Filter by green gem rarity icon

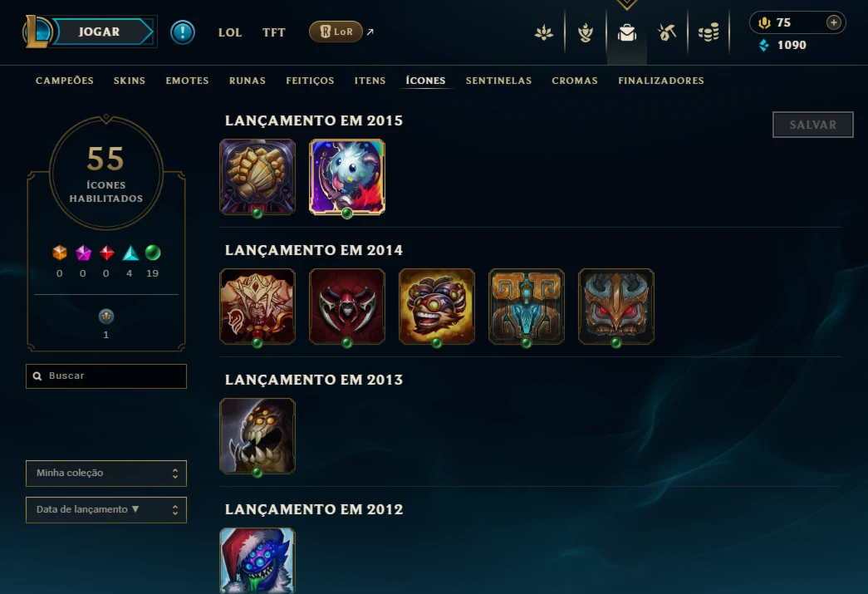pyautogui.click(x=153, y=253)
